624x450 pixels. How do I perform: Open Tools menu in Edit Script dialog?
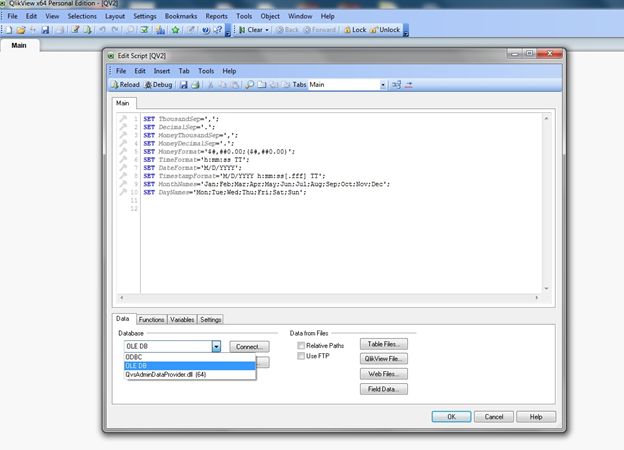click(x=206, y=71)
